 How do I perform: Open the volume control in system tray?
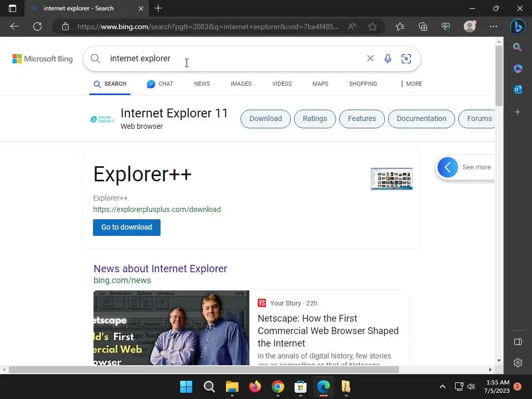point(471,387)
